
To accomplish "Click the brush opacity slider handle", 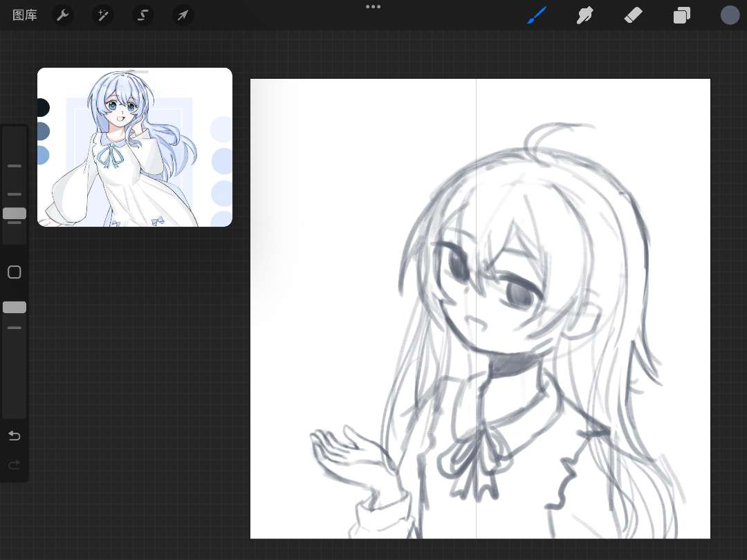I will pos(15,307).
